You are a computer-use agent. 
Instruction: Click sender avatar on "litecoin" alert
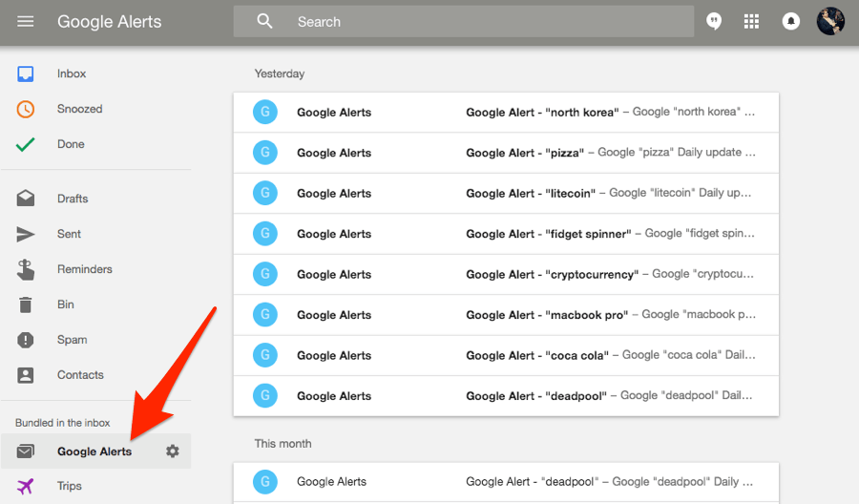(265, 193)
